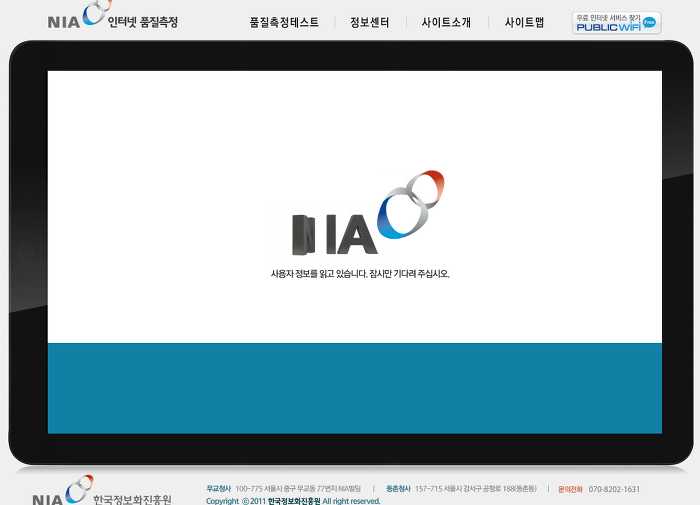Click the NIA logo in the loading screen

[x=367, y=213]
